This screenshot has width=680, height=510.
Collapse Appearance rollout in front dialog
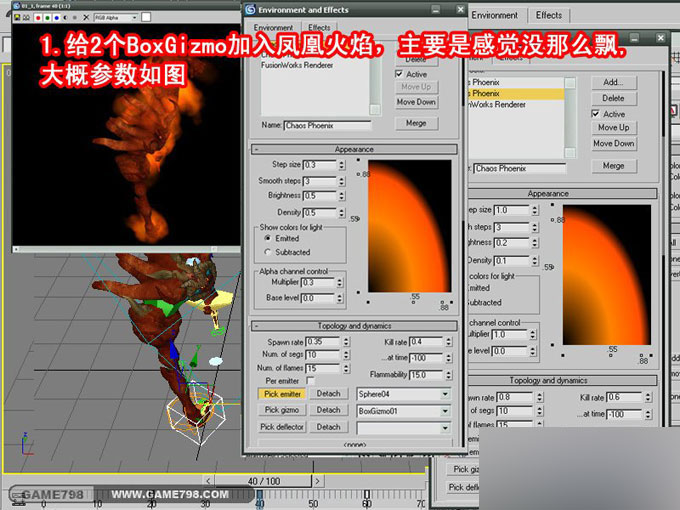[354, 149]
